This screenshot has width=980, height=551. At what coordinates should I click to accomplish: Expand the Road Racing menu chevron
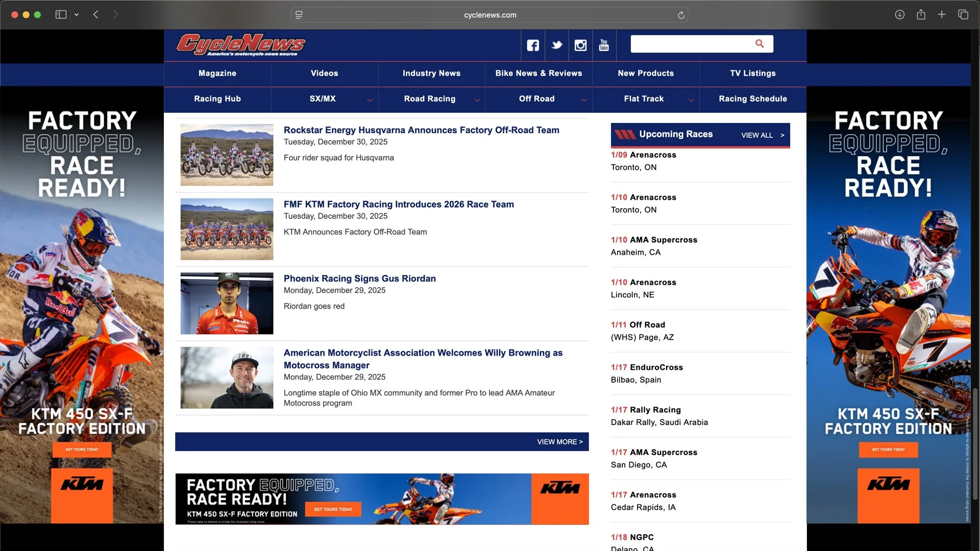(477, 100)
